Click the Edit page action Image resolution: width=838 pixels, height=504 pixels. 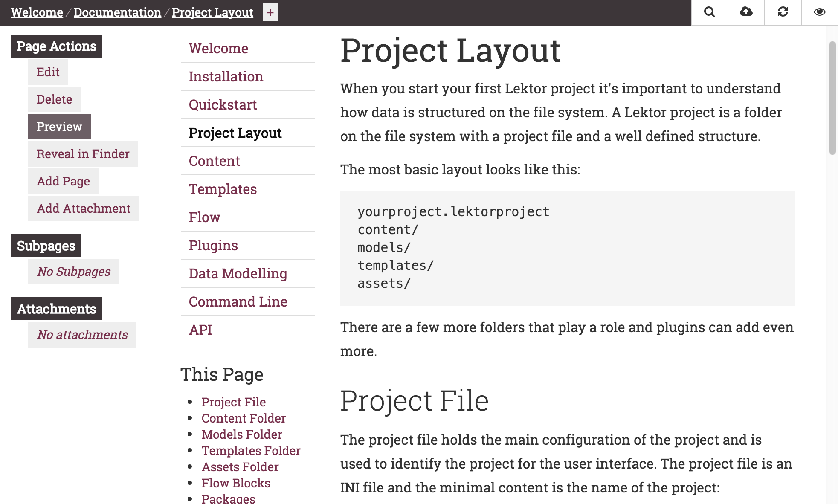48,72
